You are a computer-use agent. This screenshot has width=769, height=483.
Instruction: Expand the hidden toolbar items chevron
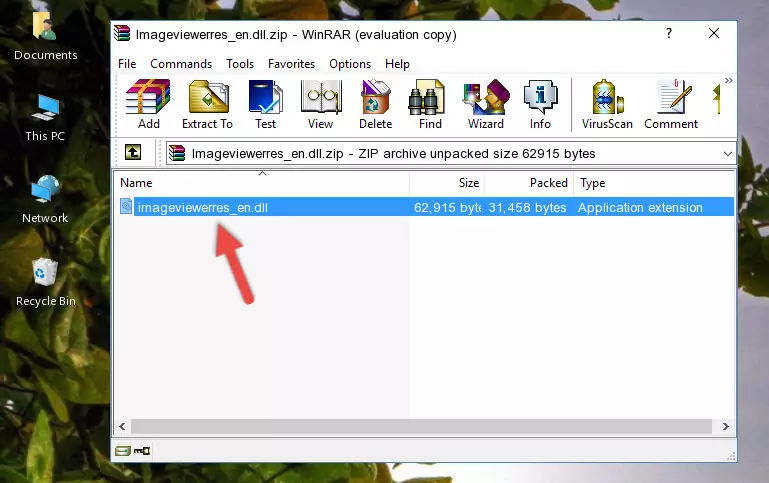tap(729, 80)
